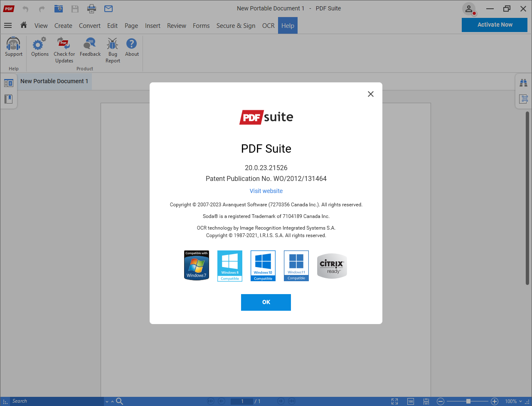Open the Forms tab
The width and height of the screenshot is (532, 406).
201,26
